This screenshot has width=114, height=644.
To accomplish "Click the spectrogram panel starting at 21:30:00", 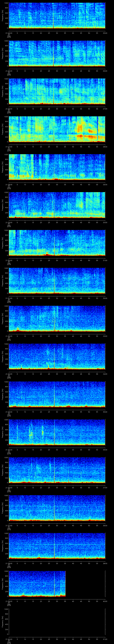I will pyautogui.click(x=57, y=243).
